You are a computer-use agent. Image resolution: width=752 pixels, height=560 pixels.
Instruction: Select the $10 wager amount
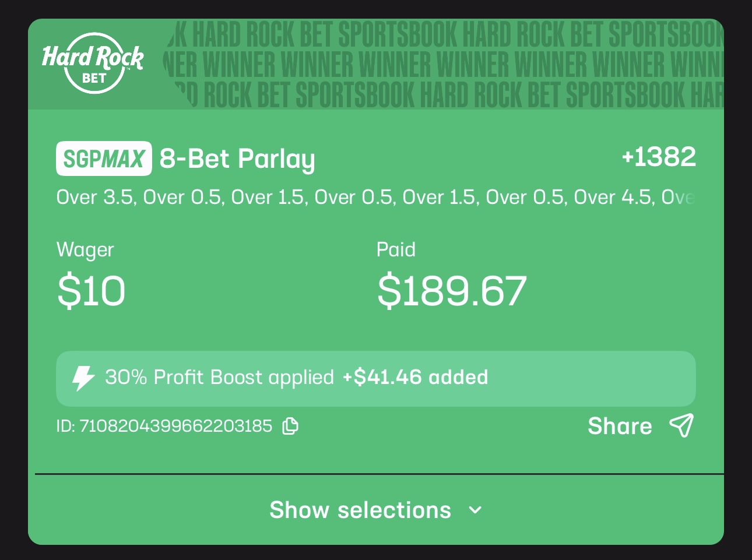91,291
